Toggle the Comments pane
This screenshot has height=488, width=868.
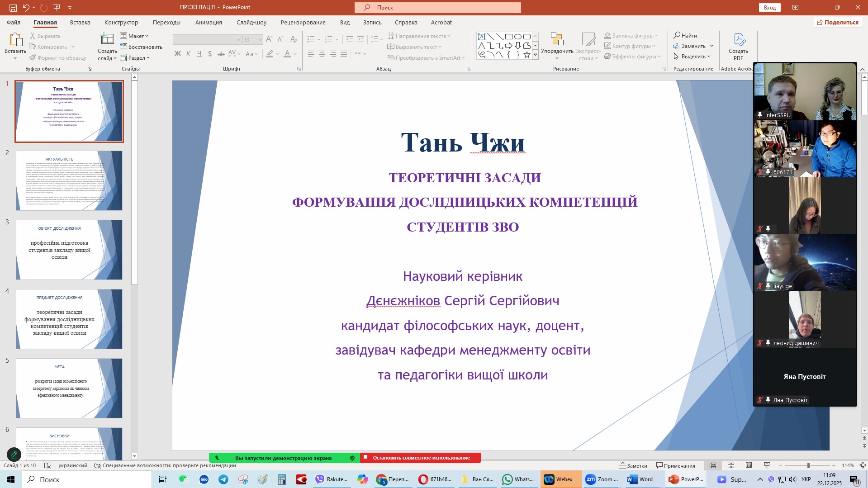click(x=676, y=465)
